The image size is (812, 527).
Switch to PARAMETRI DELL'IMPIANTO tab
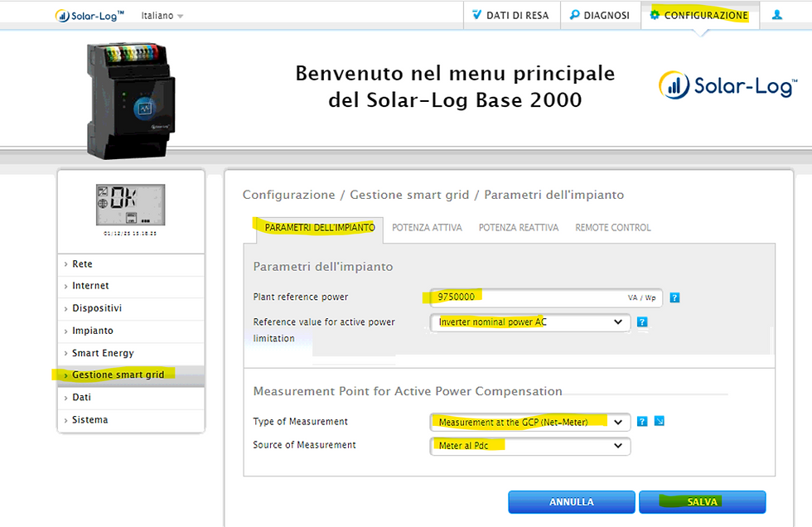pyautogui.click(x=320, y=228)
